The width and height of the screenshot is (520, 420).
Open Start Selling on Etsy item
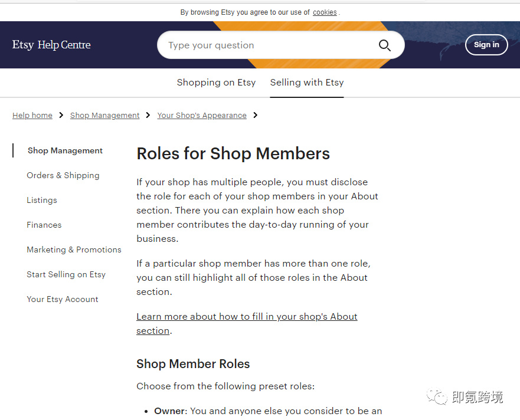66,275
